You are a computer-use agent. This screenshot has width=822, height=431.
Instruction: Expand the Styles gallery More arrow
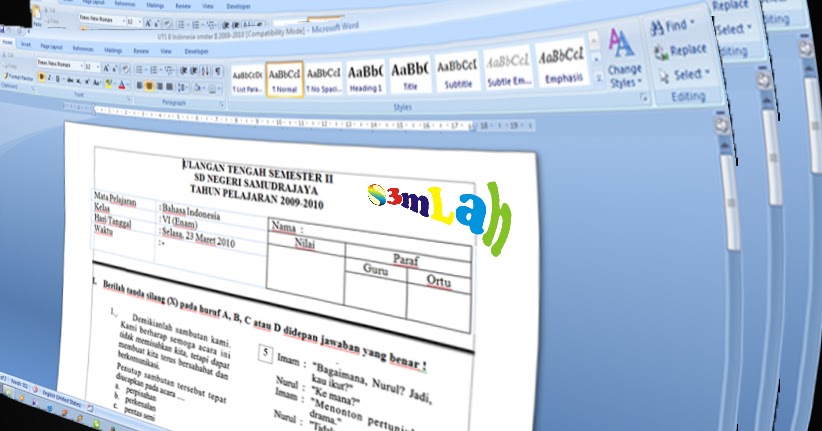(599, 78)
